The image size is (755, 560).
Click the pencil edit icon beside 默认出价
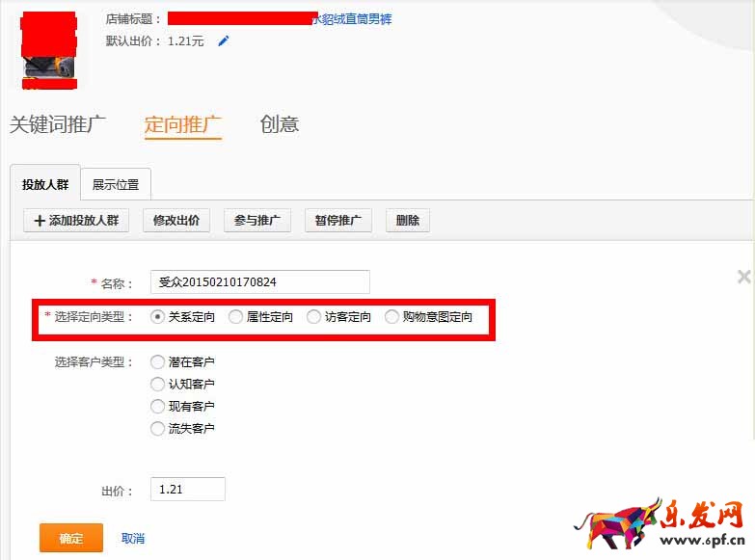224,41
